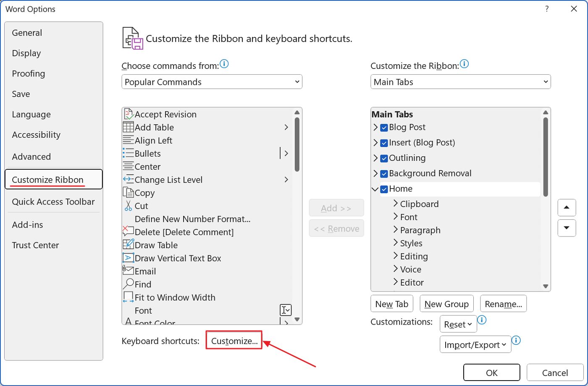588x386 pixels.
Task: Open keyboard shortcuts Customize dialog
Action: pyautogui.click(x=234, y=341)
